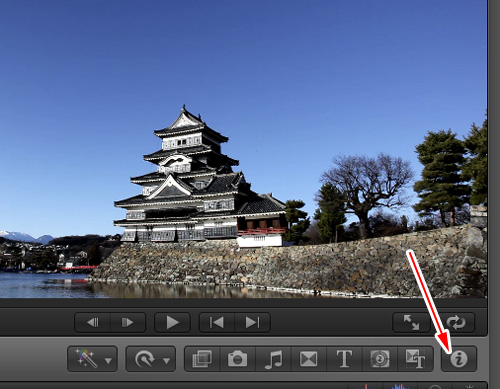Viewport: 500px width, 389px height.
Task: Open the photo browser camera icon
Action: (x=237, y=359)
